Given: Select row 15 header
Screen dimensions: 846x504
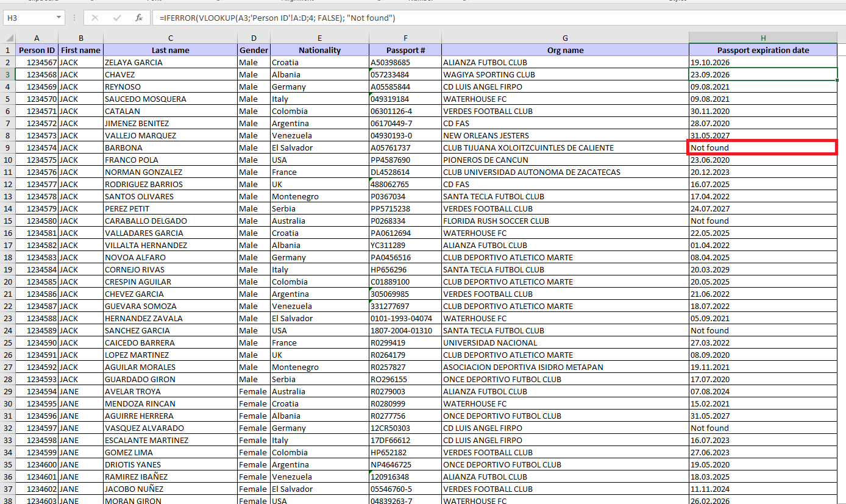Looking at the screenshot, I should 8,221.
